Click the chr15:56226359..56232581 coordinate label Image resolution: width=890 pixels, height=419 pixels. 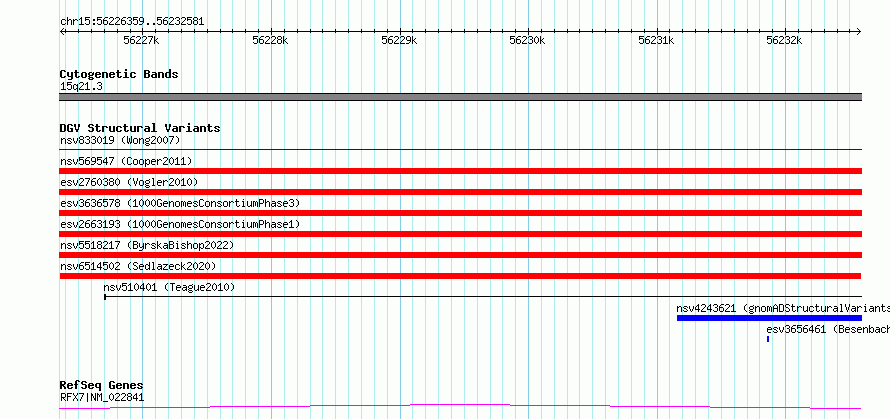(x=132, y=22)
